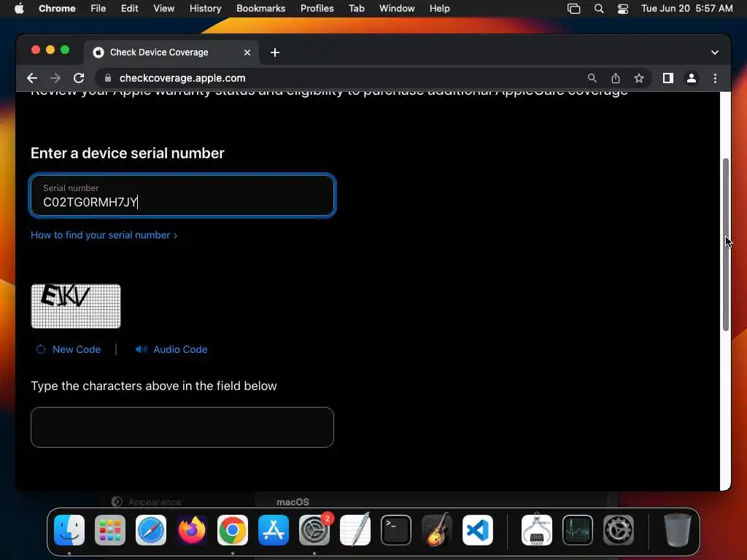Bookmark this page with the star icon
Image resolution: width=747 pixels, height=560 pixels.
(x=639, y=78)
